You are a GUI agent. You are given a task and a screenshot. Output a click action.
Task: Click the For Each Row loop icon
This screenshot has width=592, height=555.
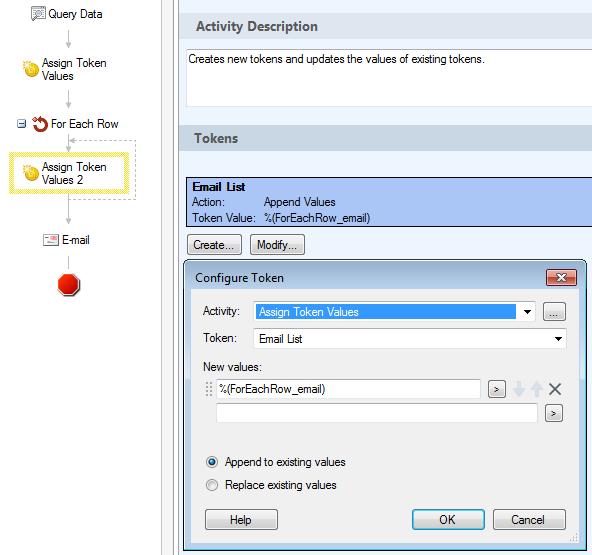[x=40, y=124]
